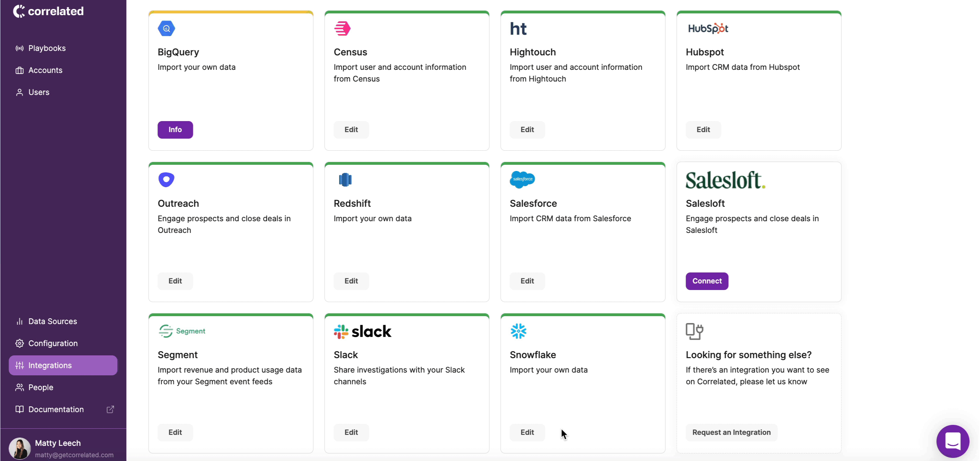Open the Configuration page
The height and width of the screenshot is (461, 980).
[63, 343]
